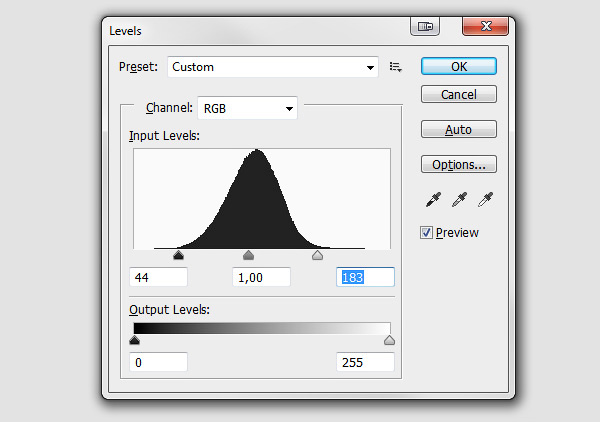Open the preset options menu icon
The width and height of the screenshot is (600, 422).
click(395, 67)
